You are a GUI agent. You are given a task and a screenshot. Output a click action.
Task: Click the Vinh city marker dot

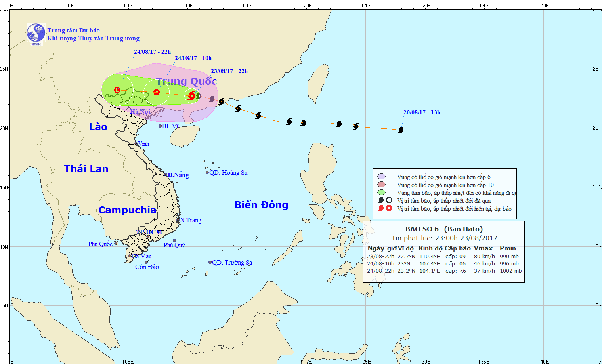click(136, 144)
